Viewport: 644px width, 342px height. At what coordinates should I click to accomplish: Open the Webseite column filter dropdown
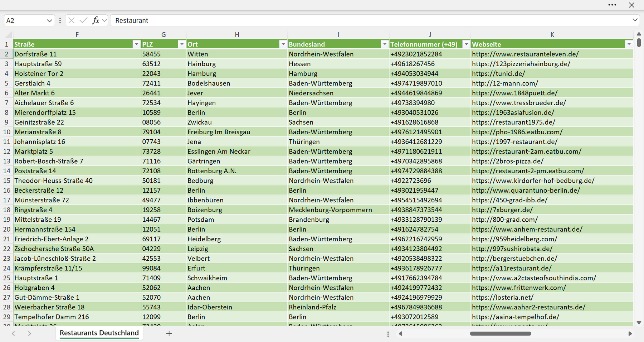[629, 44]
